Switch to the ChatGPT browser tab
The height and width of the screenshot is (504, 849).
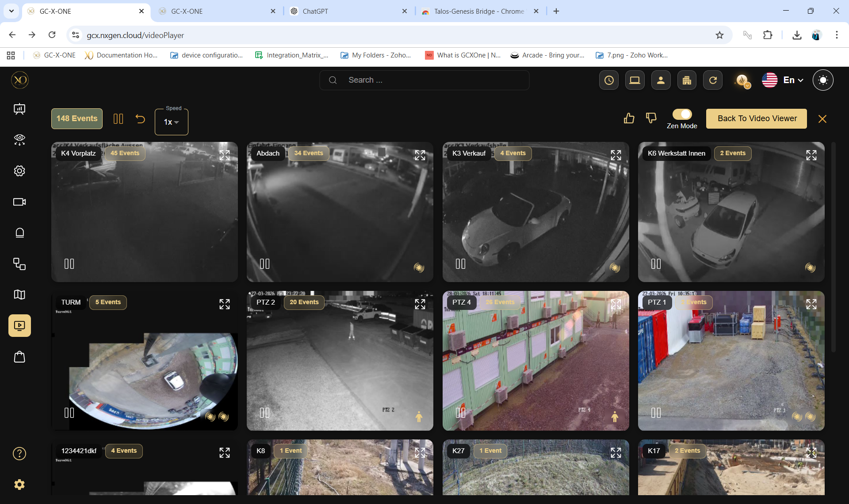point(349,11)
